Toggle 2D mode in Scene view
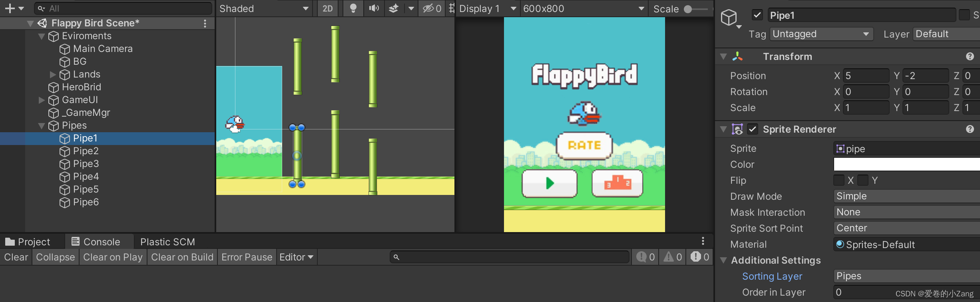Image resolution: width=980 pixels, height=302 pixels. 328,8
